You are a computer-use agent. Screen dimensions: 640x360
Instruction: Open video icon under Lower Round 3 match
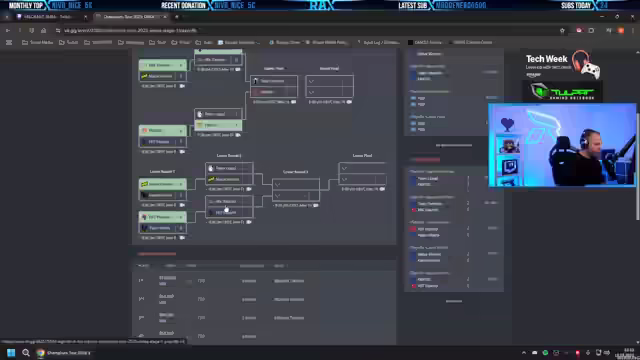coord(316,205)
